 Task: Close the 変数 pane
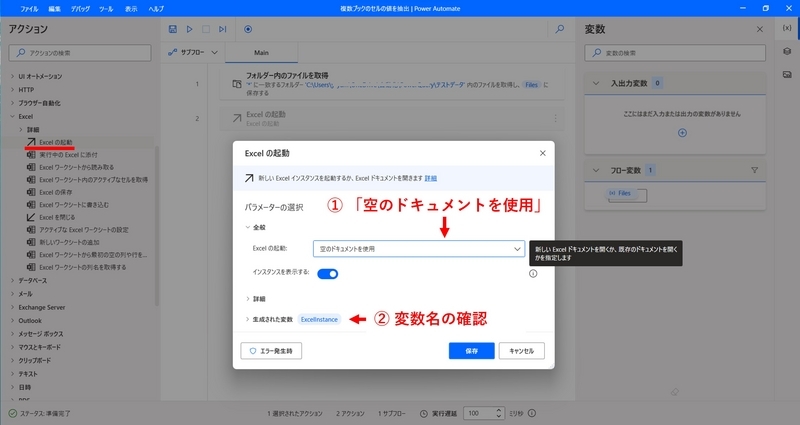[x=760, y=30]
